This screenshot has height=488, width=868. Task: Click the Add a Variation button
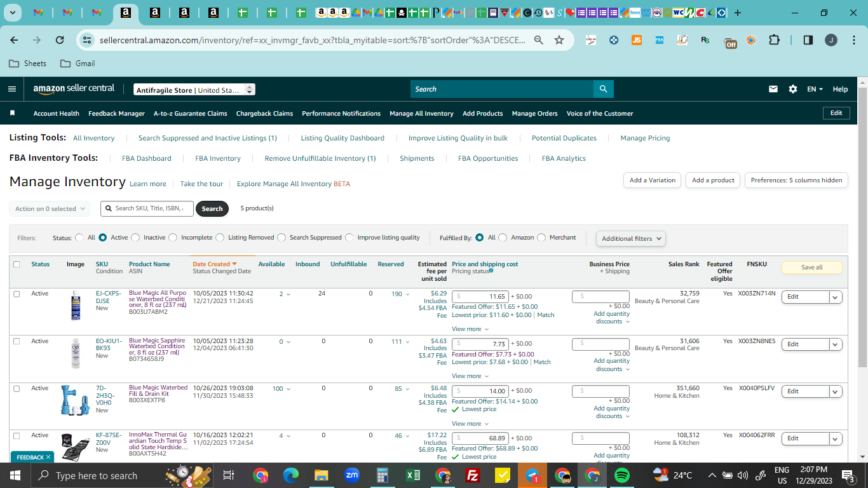coord(653,180)
